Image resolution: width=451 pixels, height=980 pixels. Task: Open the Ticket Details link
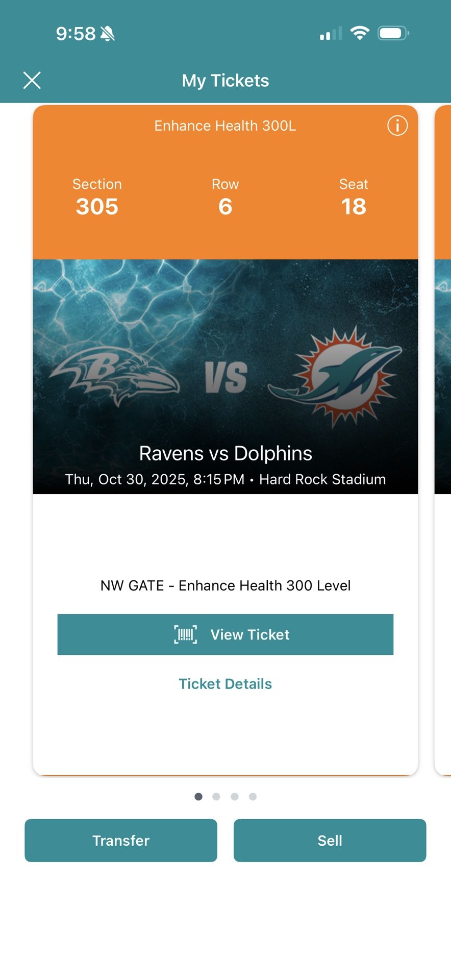(225, 684)
